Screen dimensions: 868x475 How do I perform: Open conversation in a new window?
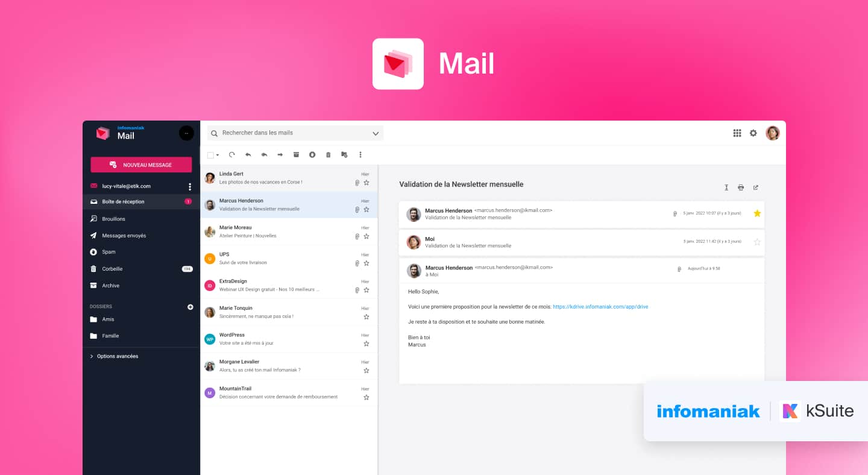(756, 187)
